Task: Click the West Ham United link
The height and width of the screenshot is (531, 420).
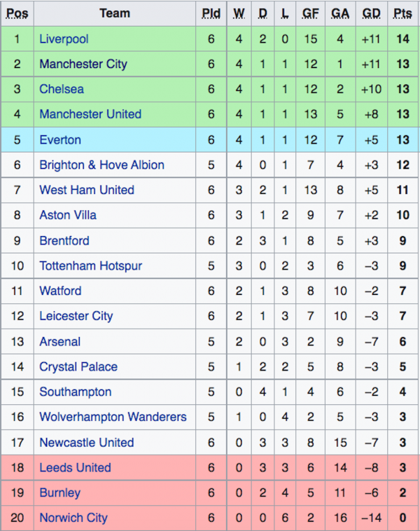Action: [x=87, y=190]
